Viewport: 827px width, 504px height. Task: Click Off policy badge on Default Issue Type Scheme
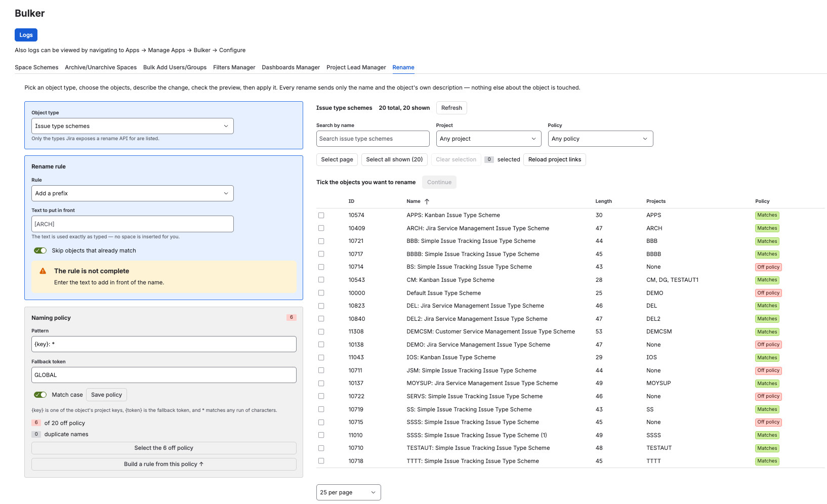(x=768, y=293)
